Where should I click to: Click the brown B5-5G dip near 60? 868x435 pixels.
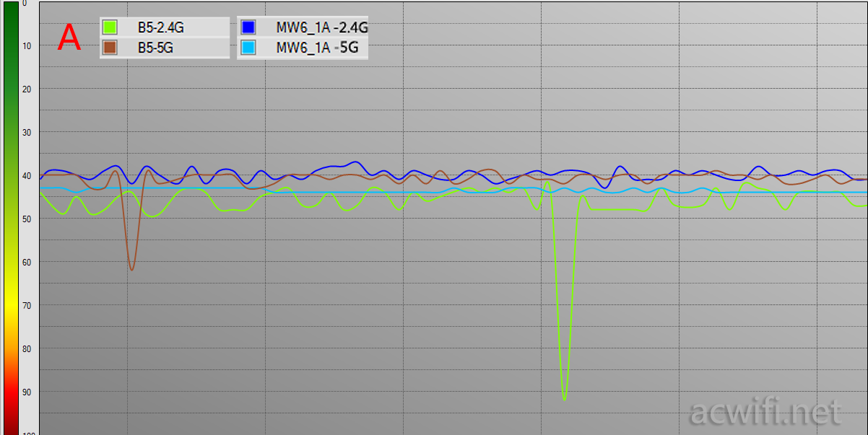coord(131,268)
